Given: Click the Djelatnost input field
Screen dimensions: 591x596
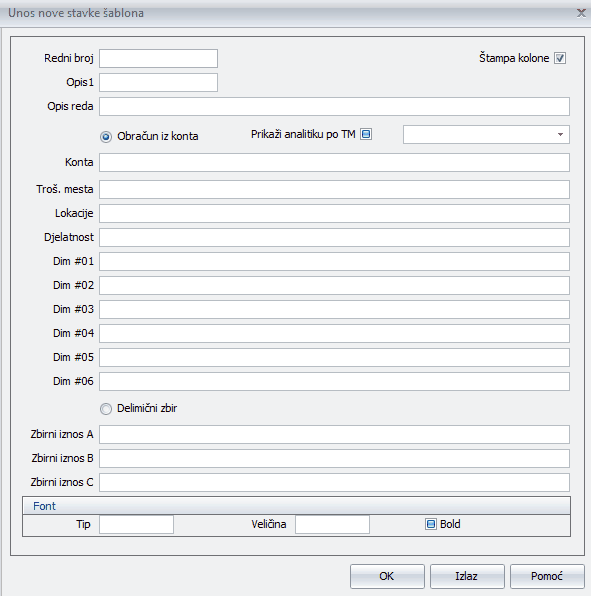Looking at the screenshot, I should coord(334,238).
